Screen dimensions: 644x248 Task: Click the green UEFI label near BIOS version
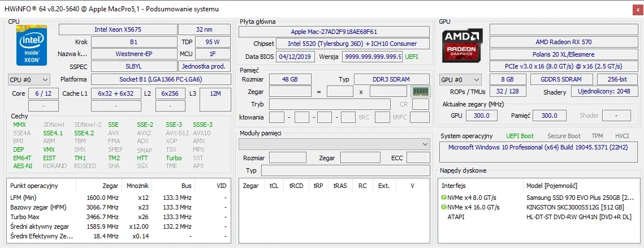click(x=412, y=57)
